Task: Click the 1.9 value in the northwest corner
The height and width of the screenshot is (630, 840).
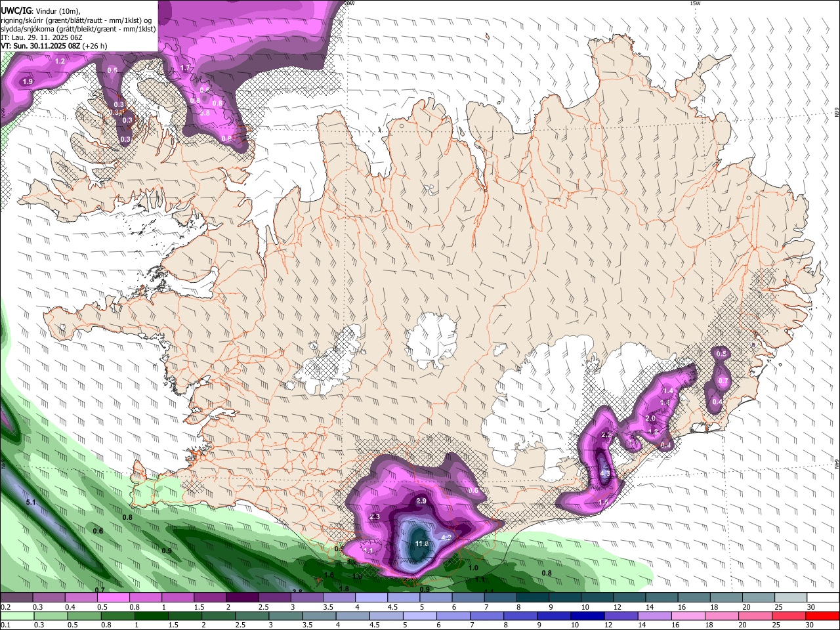Action: point(28,81)
